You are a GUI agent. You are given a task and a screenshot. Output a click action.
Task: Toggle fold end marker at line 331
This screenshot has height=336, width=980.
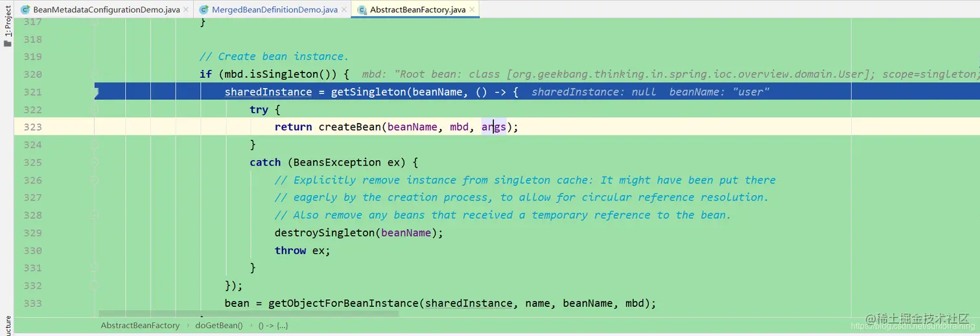tap(95, 267)
